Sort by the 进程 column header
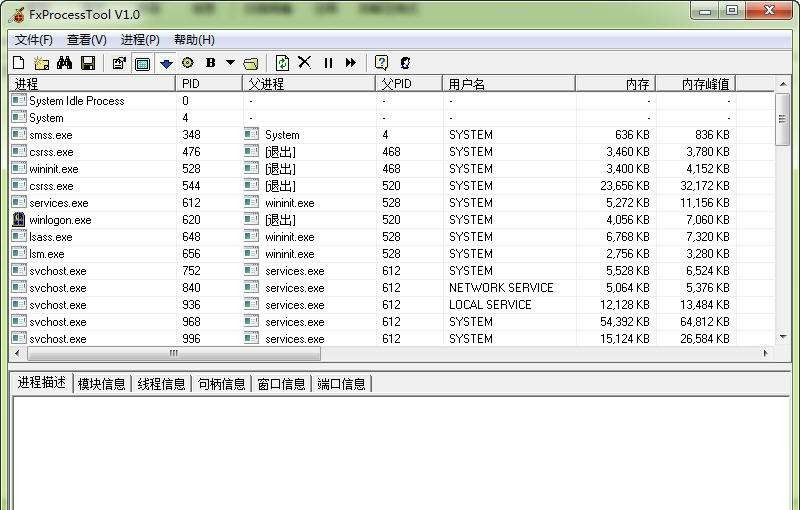Viewport: 800px width, 510px height. click(92, 84)
